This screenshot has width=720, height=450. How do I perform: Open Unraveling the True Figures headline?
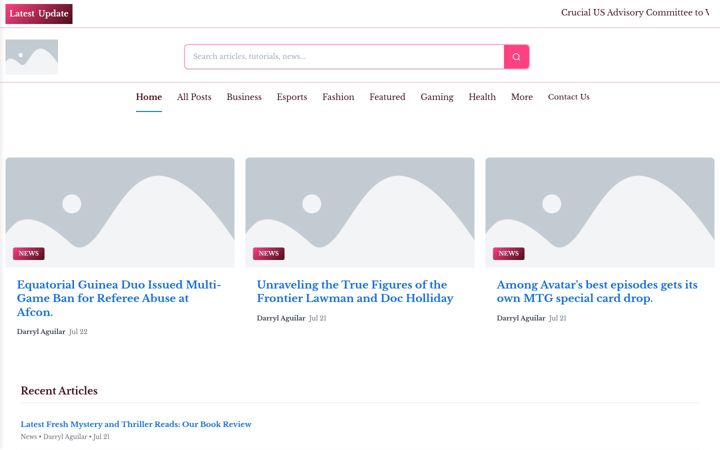[355, 292]
